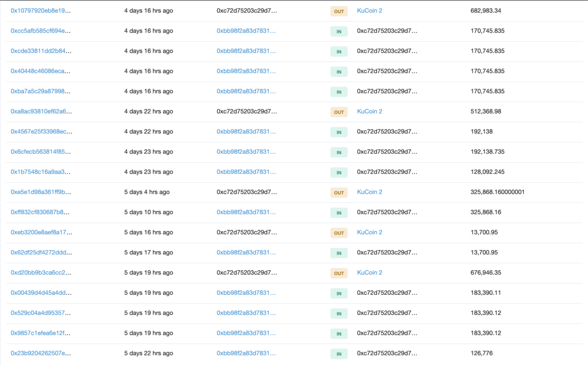This screenshot has height=366, width=588.
Task: Open sender address in the 128,092.245 row
Action: tap(246, 172)
